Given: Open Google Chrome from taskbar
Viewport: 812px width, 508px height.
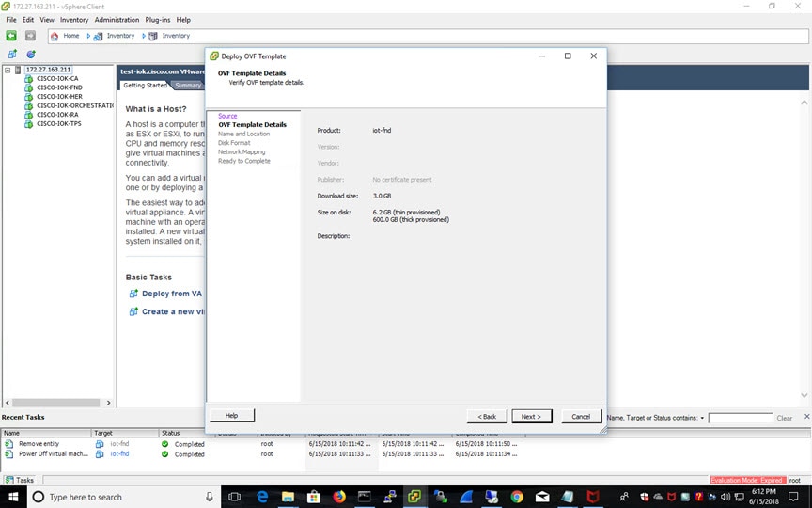Looking at the screenshot, I should pos(516,497).
